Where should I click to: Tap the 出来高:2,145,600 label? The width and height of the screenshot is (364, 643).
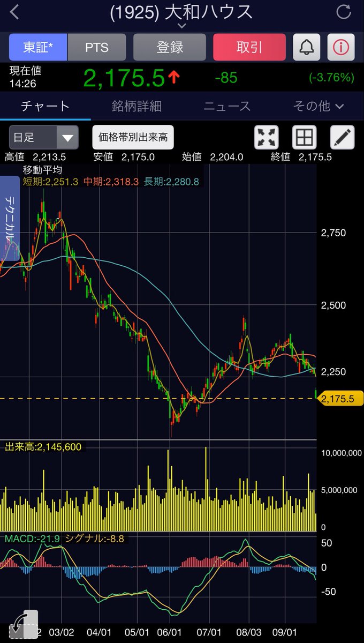(x=43, y=446)
